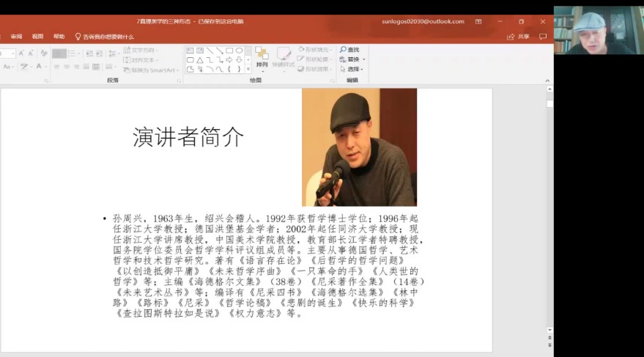
Task: Select the triangle shape in shapes gallery
Action: click(x=200, y=60)
